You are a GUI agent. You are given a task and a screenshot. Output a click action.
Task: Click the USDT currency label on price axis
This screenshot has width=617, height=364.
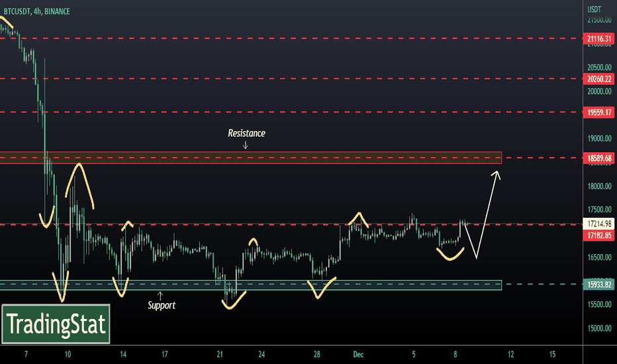(594, 9)
